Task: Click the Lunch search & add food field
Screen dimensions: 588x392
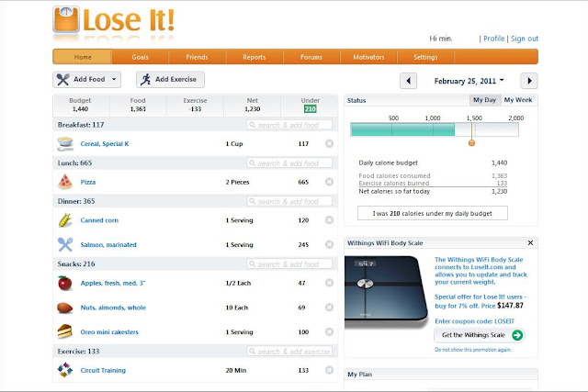Action: [289, 163]
